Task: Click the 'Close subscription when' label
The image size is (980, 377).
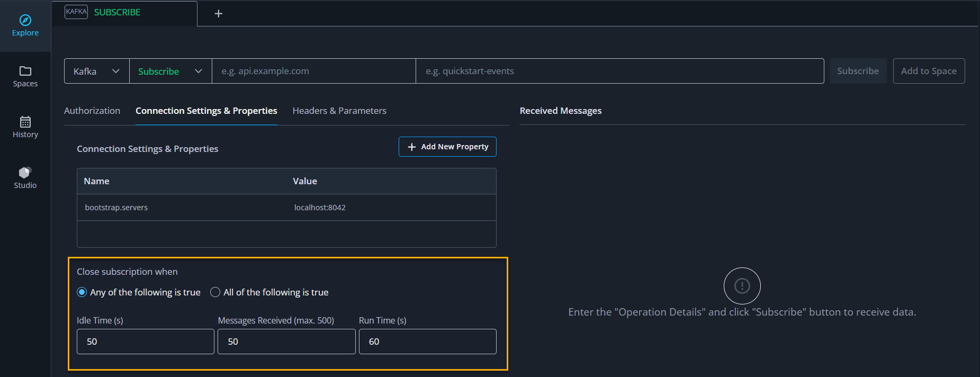Action: coord(127,272)
